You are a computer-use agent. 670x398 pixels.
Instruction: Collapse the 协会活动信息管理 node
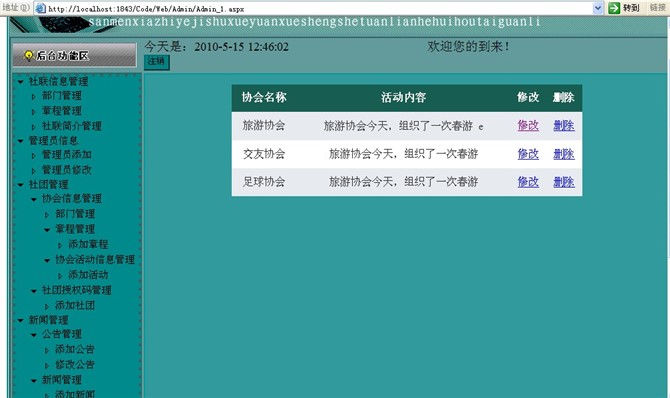coord(47,260)
